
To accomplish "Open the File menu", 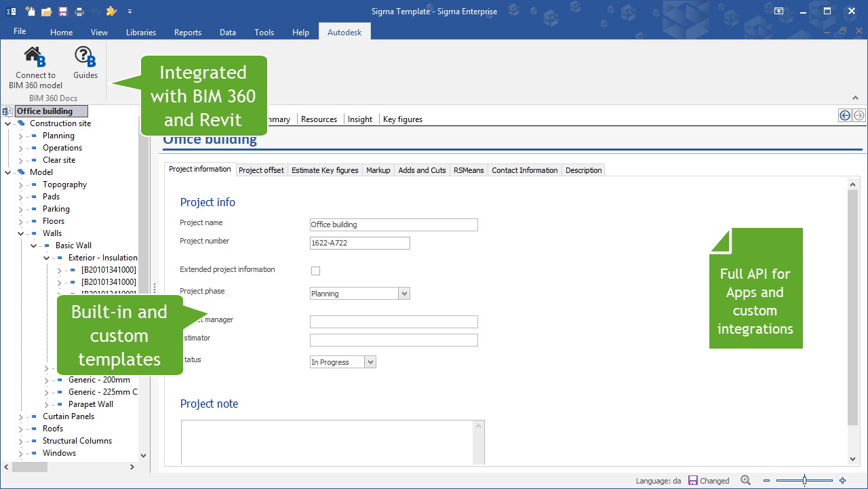I will pos(20,31).
